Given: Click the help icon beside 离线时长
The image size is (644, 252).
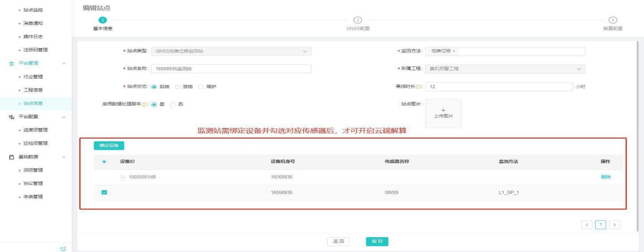Looking at the screenshot, I should [419, 87].
